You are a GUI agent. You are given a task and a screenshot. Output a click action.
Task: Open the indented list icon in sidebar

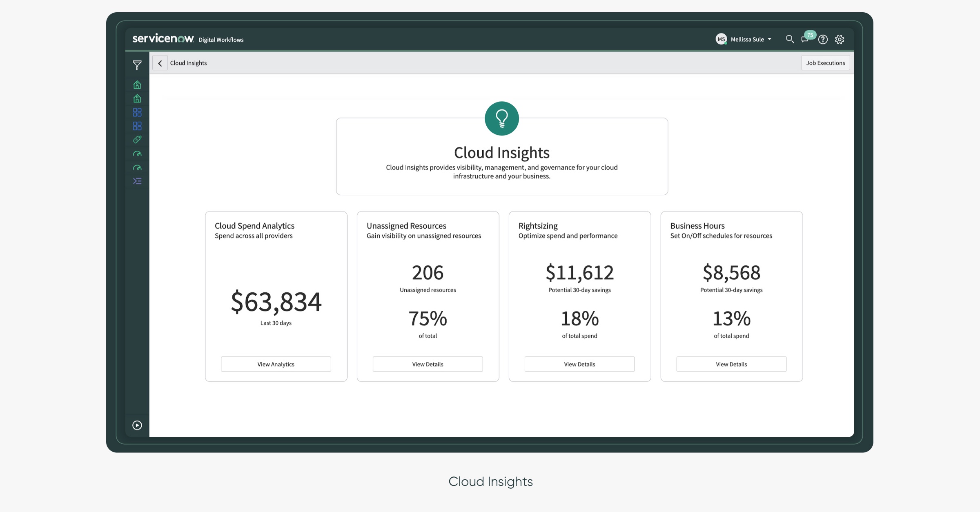137,181
